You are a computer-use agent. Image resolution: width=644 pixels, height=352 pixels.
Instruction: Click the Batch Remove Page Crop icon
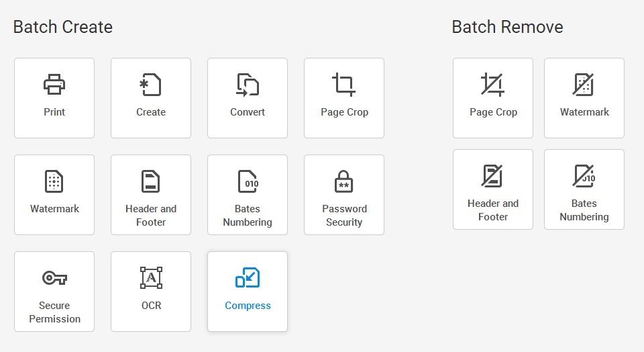493,85
